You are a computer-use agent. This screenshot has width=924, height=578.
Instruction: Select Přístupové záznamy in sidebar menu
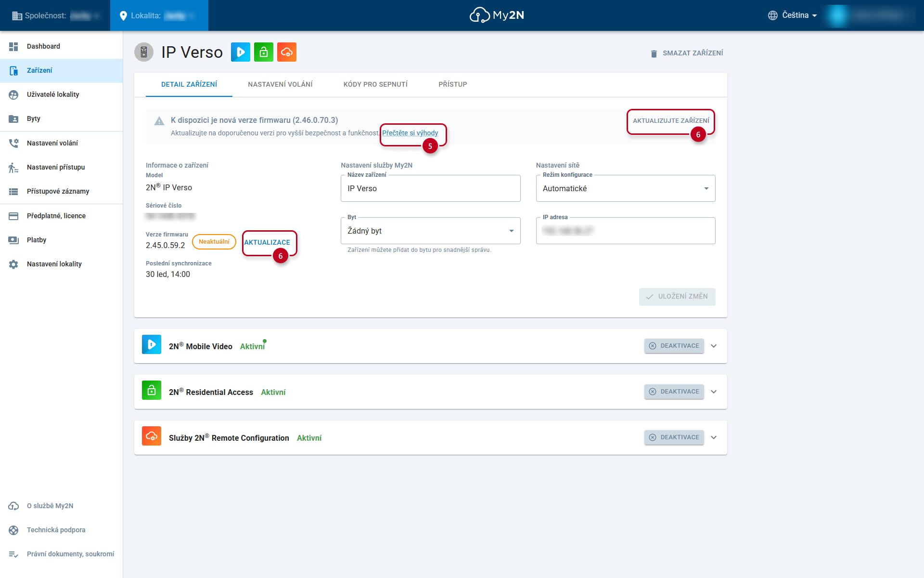(x=61, y=192)
